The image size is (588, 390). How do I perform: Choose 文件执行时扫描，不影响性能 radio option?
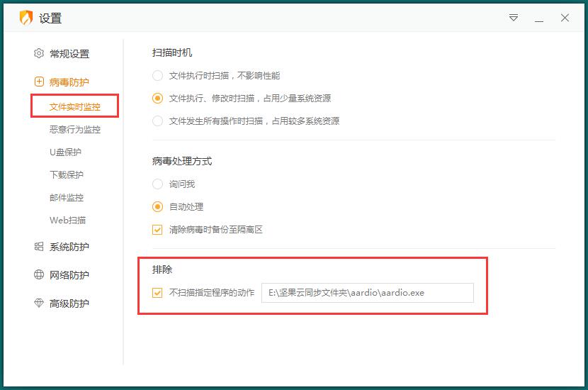click(157, 75)
